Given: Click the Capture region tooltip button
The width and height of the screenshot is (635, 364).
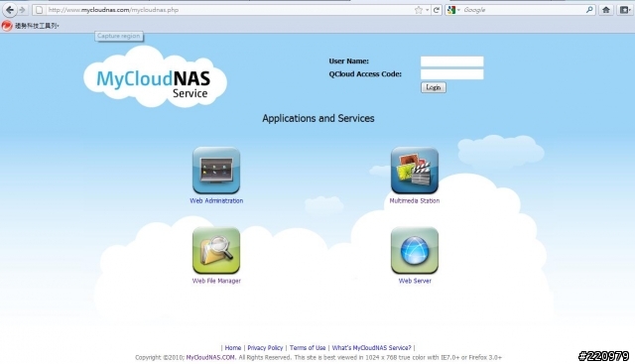Looking at the screenshot, I should pos(119,36).
